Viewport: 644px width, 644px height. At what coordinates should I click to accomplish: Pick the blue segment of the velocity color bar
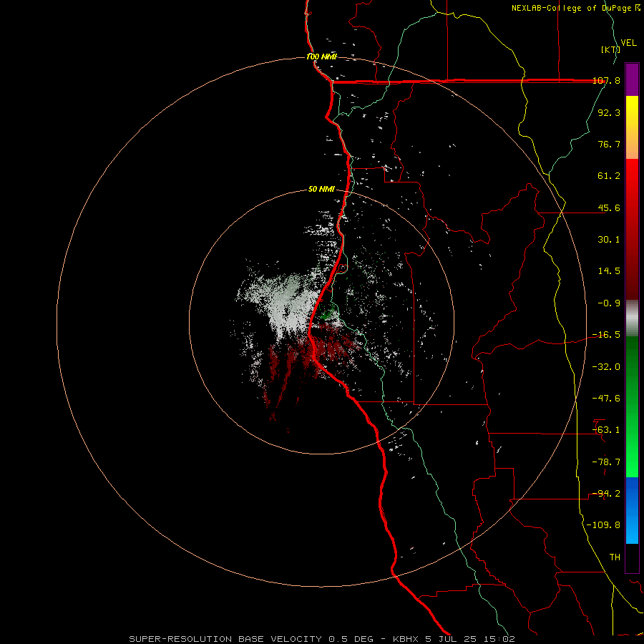click(x=632, y=510)
